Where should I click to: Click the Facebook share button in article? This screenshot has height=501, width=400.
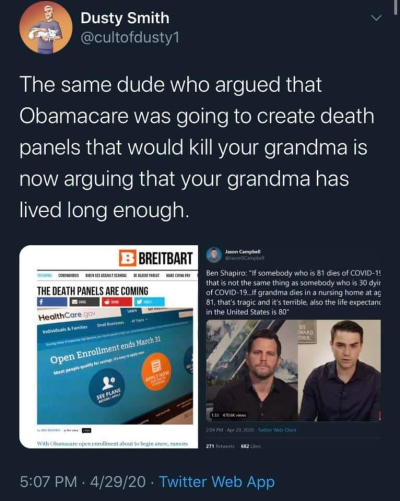(52, 302)
